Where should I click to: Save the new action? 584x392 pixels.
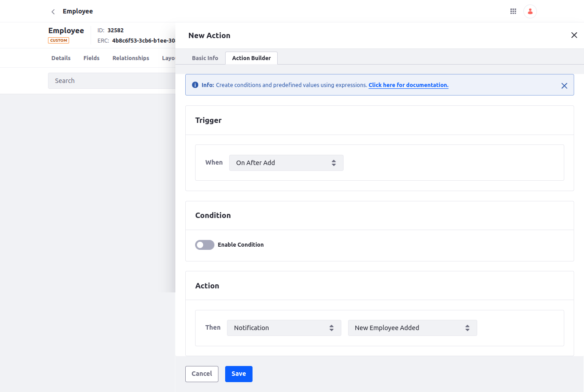pyautogui.click(x=239, y=374)
